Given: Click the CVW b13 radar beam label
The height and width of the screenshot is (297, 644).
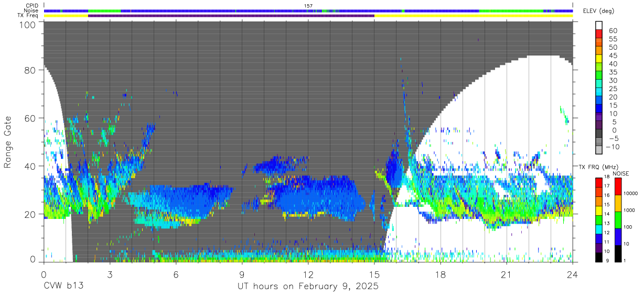Looking at the screenshot, I should point(63,287).
